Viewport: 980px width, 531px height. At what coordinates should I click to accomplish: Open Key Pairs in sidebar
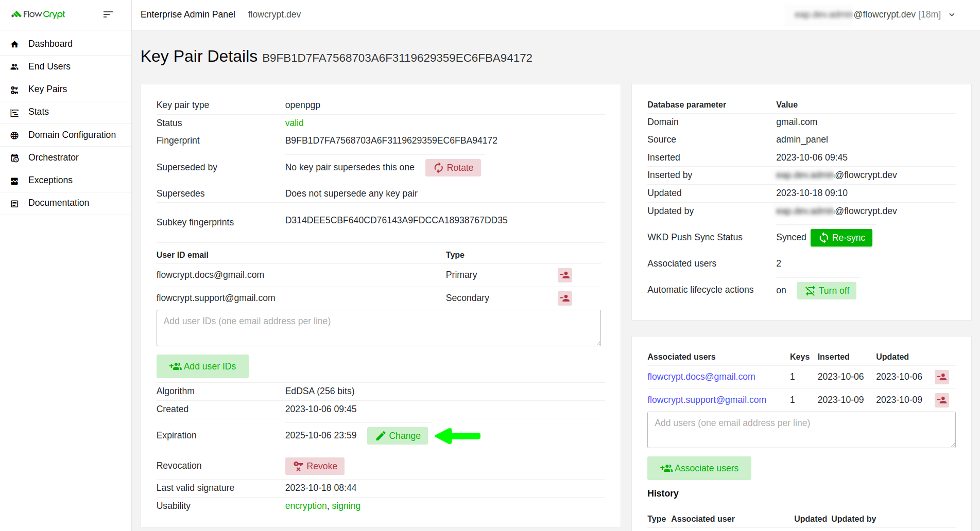[x=66, y=89]
